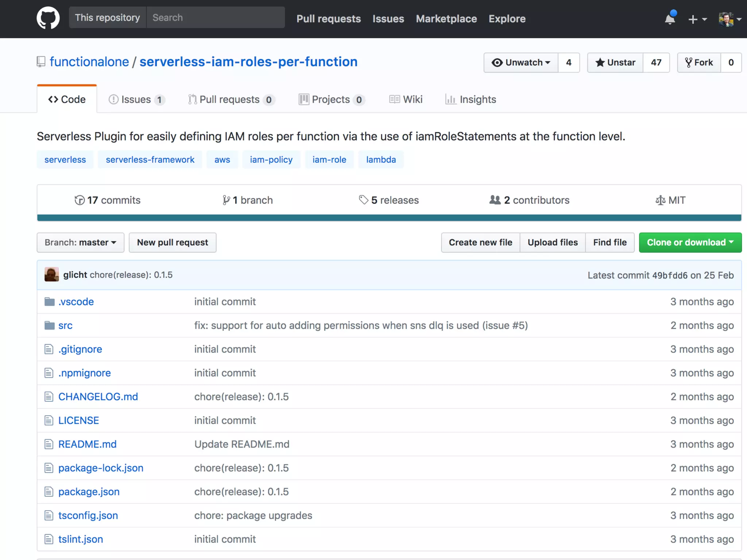Click the teal language stats bar

point(389,218)
